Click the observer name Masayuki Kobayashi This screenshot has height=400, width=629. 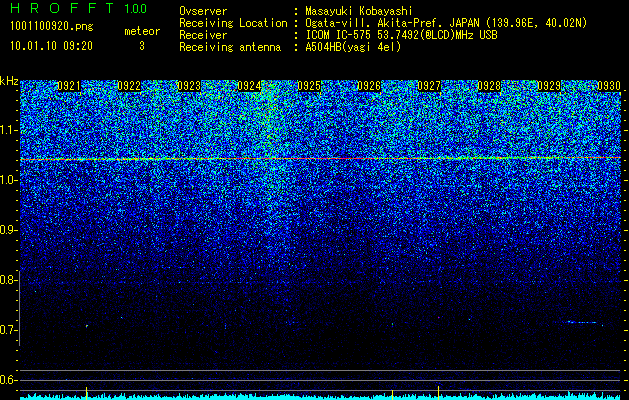point(359,11)
